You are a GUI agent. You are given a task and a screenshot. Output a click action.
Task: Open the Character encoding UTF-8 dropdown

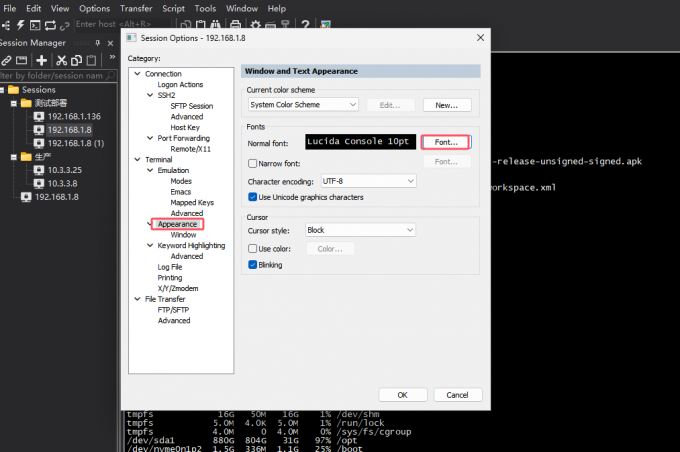[x=369, y=181]
